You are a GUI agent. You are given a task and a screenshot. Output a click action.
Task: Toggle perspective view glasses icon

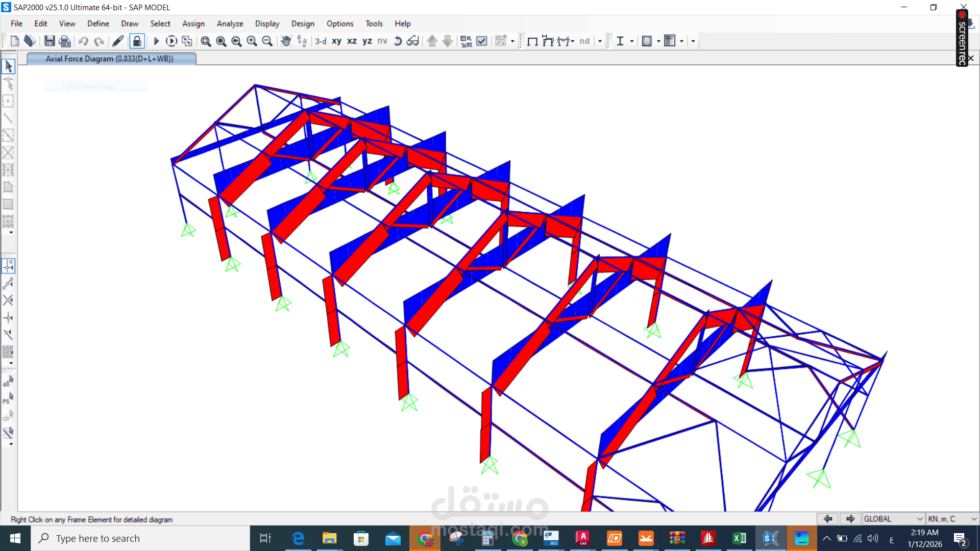(x=412, y=41)
